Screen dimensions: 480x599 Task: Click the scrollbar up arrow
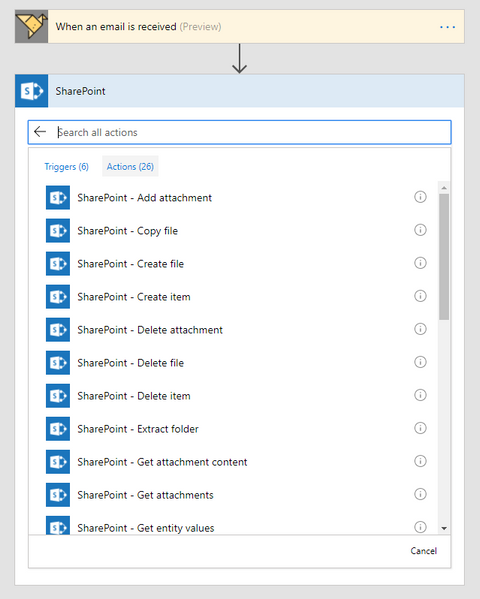[x=444, y=188]
